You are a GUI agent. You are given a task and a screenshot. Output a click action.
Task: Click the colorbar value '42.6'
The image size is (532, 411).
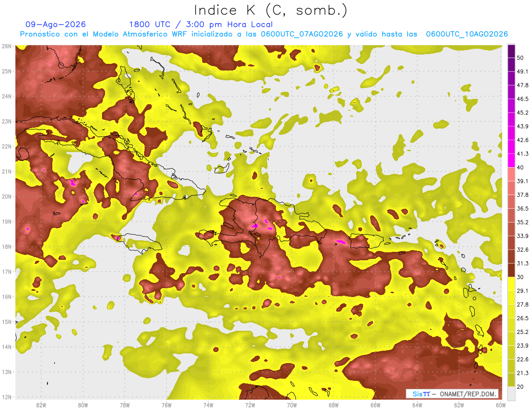[523, 140]
